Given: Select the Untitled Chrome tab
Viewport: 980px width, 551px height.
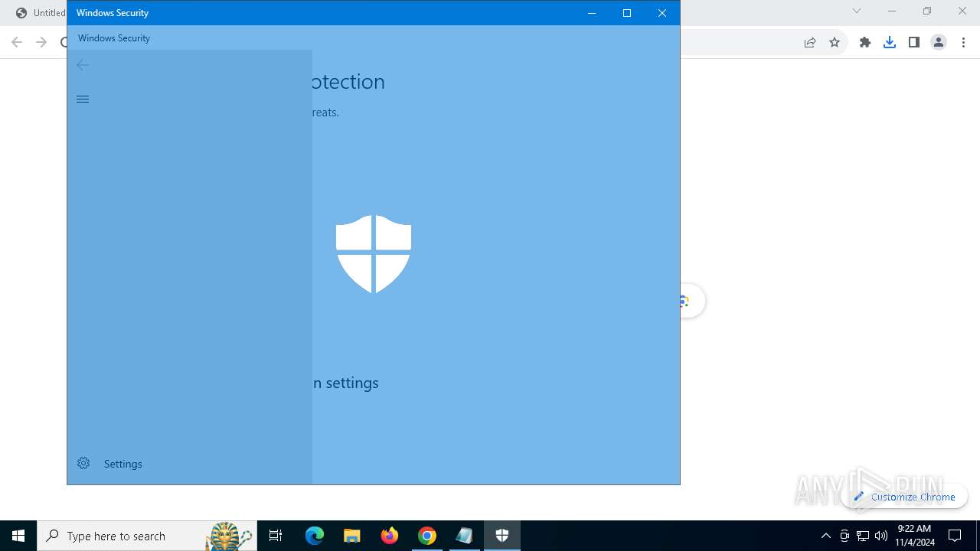Looking at the screenshot, I should 41,13.
